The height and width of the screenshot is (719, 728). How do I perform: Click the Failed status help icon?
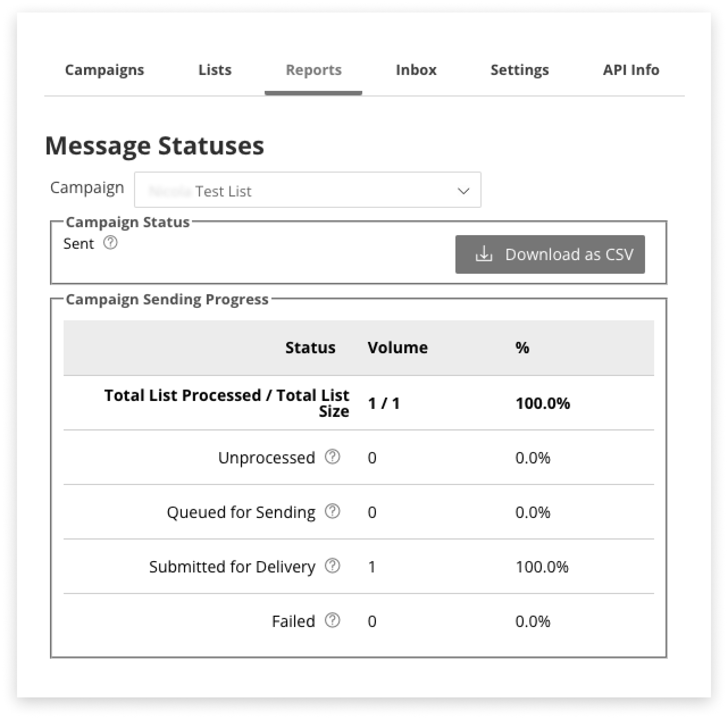pyautogui.click(x=332, y=620)
